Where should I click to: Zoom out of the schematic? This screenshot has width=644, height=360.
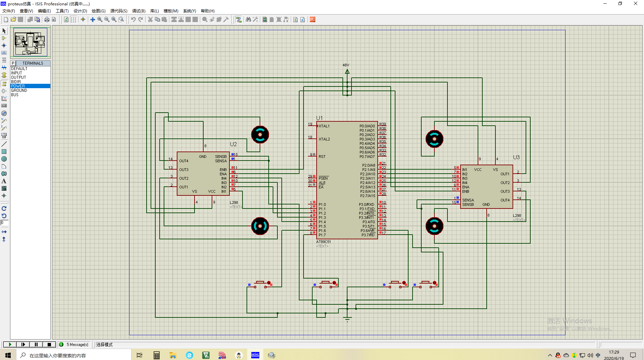pyautogui.click(x=107, y=19)
